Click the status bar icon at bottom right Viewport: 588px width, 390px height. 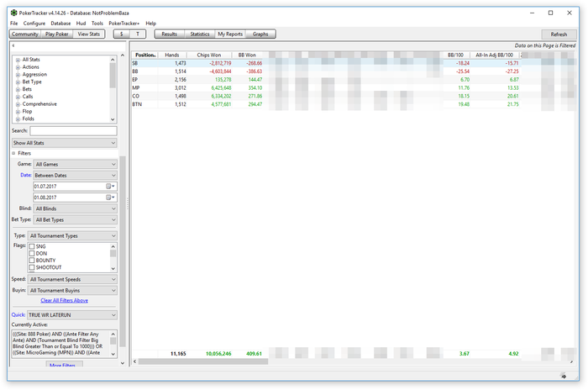(563, 376)
